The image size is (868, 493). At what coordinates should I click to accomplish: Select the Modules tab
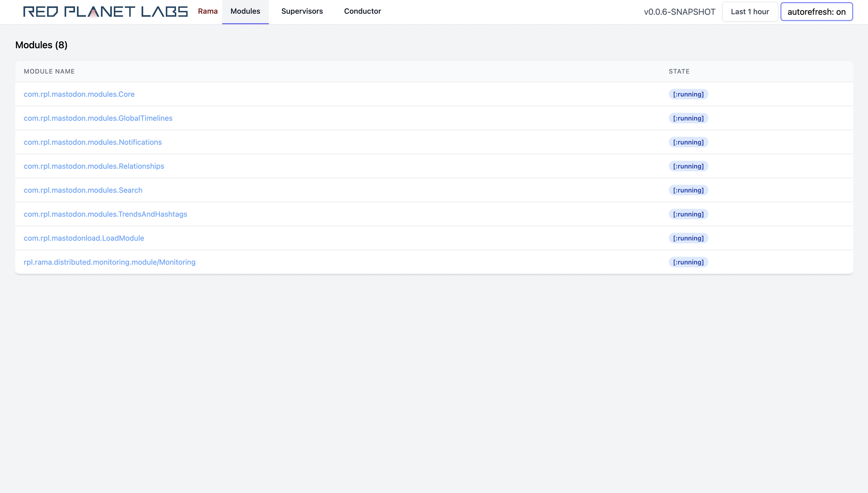pyautogui.click(x=245, y=12)
